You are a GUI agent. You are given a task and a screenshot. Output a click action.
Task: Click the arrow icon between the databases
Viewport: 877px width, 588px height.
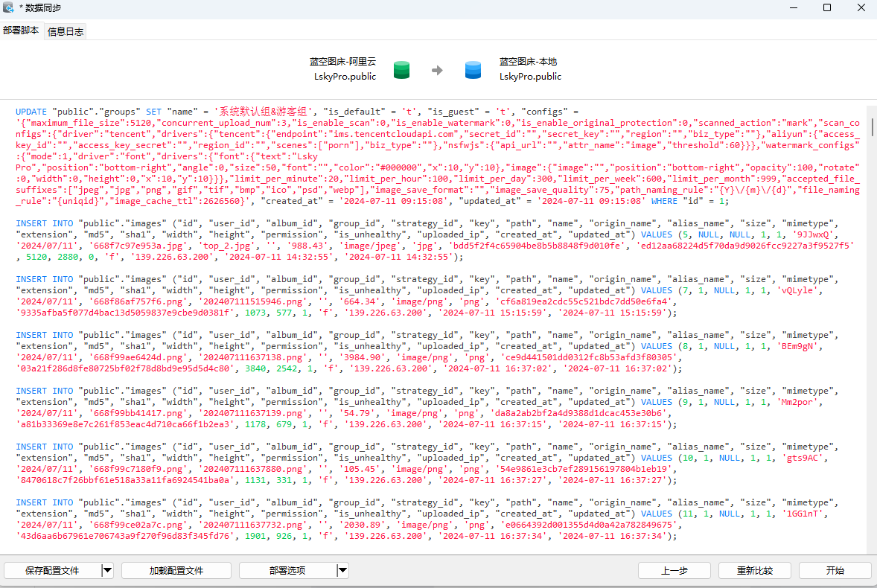[437, 70]
